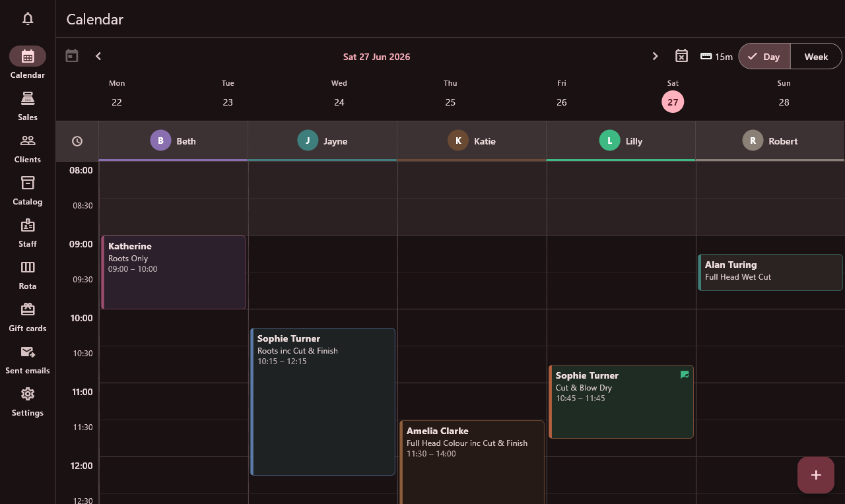Screen dimensions: 845x504
Task: Click the Calendar page title
Action: (x=95, y=19)
